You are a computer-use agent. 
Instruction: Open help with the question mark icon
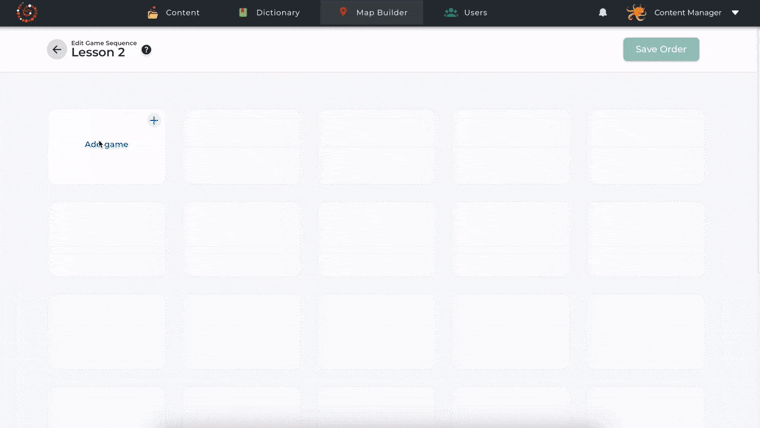click(146, 50)
